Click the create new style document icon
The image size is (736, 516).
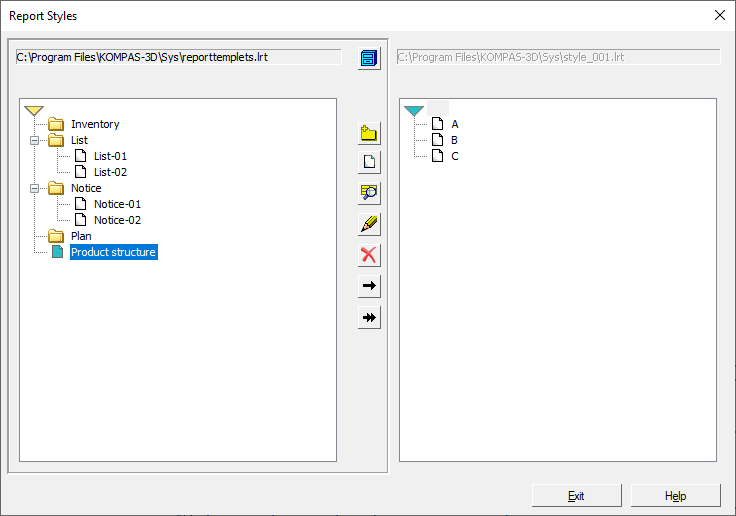point(369,163)
